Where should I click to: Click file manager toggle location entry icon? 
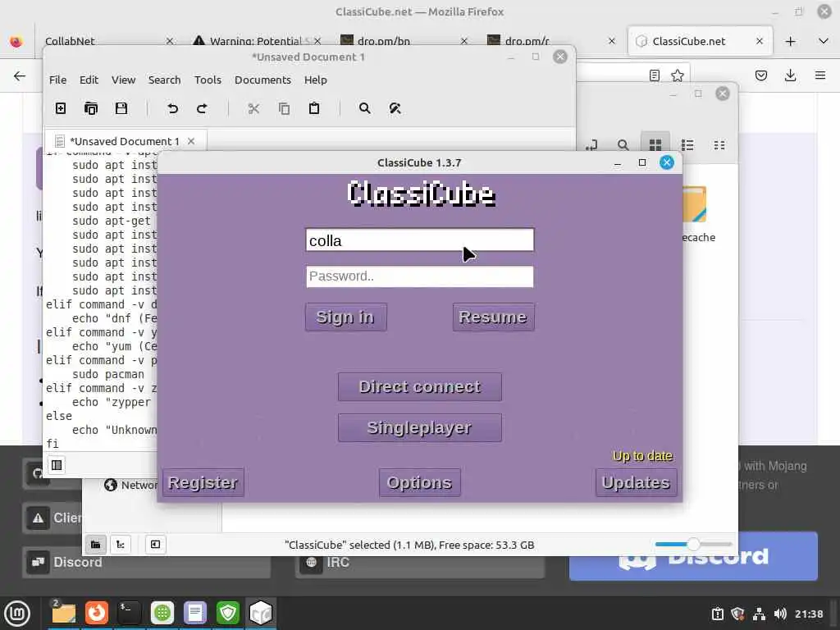click(x=591, y=145)
